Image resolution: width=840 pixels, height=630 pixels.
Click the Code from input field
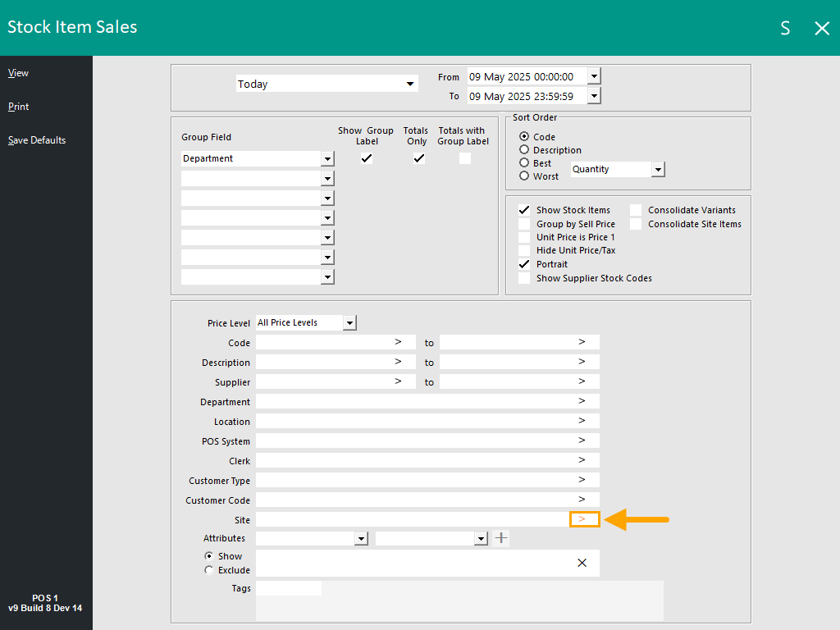pos(336,342)
